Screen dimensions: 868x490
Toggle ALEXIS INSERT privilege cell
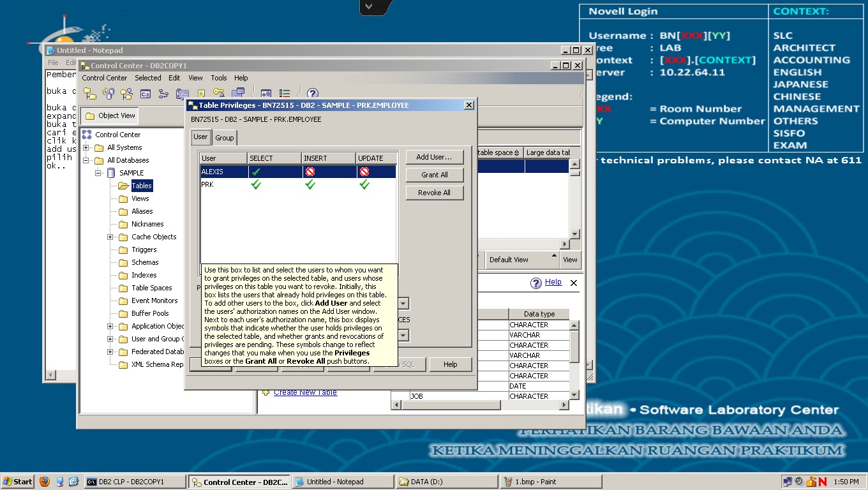coord(329,172)
